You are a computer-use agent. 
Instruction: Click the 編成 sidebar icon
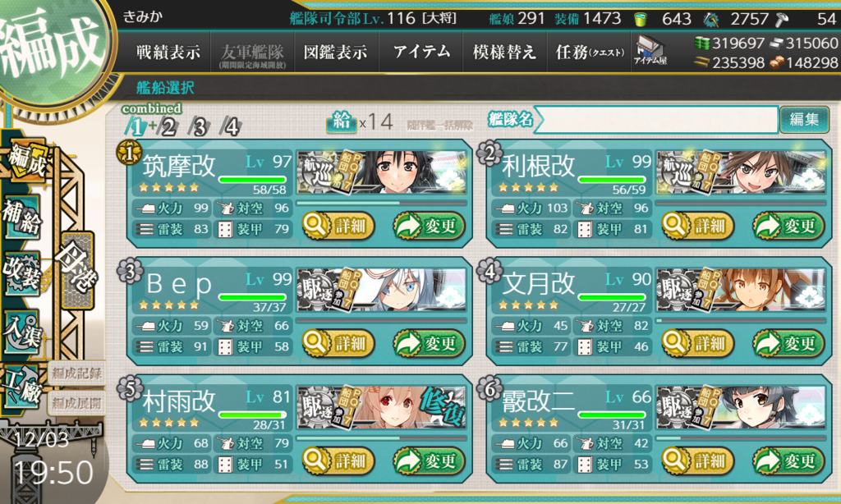[25, 161]
